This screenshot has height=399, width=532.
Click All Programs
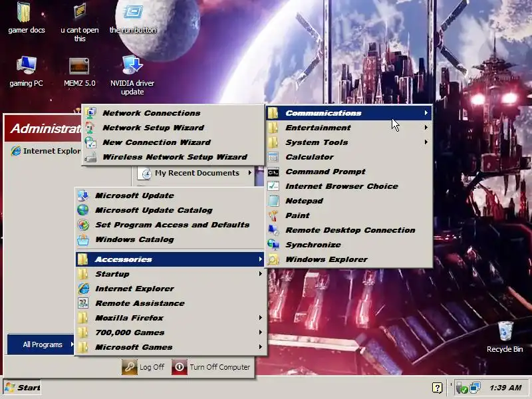point(41,344)
